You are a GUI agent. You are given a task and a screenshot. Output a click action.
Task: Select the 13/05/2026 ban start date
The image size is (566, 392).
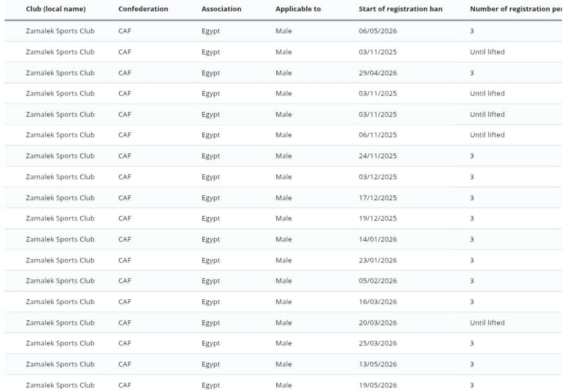[x=378, y=364]
